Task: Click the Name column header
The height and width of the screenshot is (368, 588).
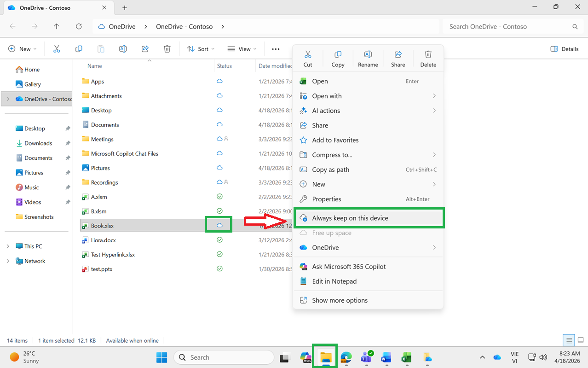Action: click(95, 66)
